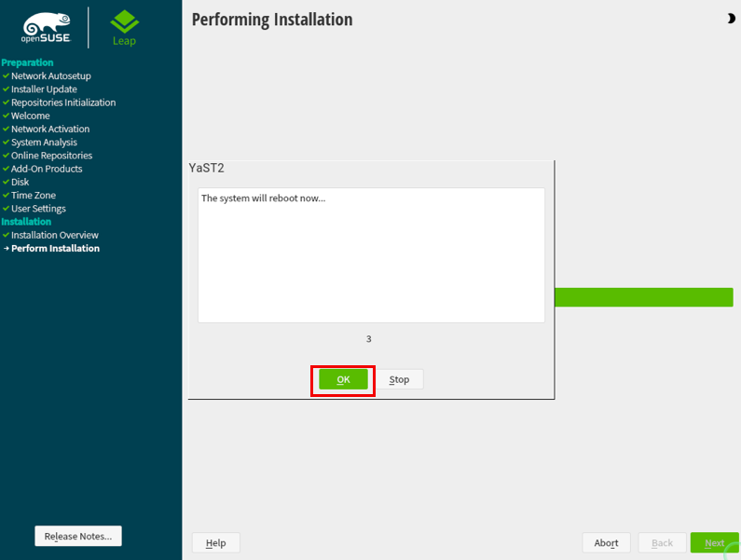Click checkmark beside Repositories Initialization
The height and width of the screenshot is (560, 741).
tap(6, 102)
